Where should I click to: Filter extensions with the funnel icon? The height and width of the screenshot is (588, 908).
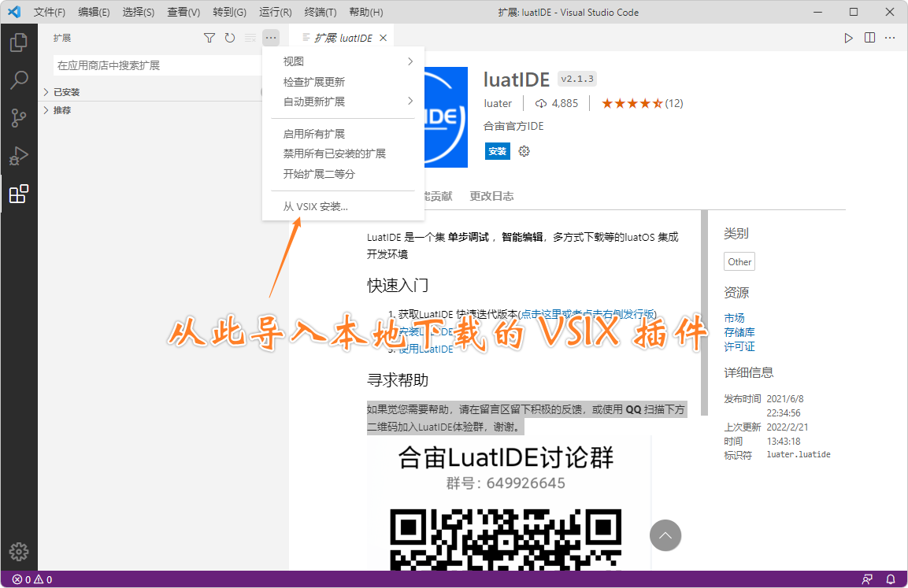click(209, 39)
